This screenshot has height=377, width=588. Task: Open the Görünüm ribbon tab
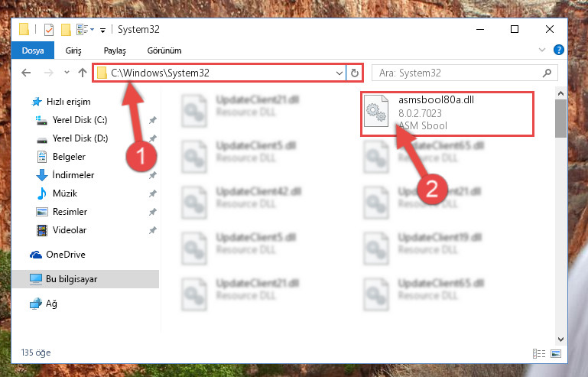coord(164,50)
